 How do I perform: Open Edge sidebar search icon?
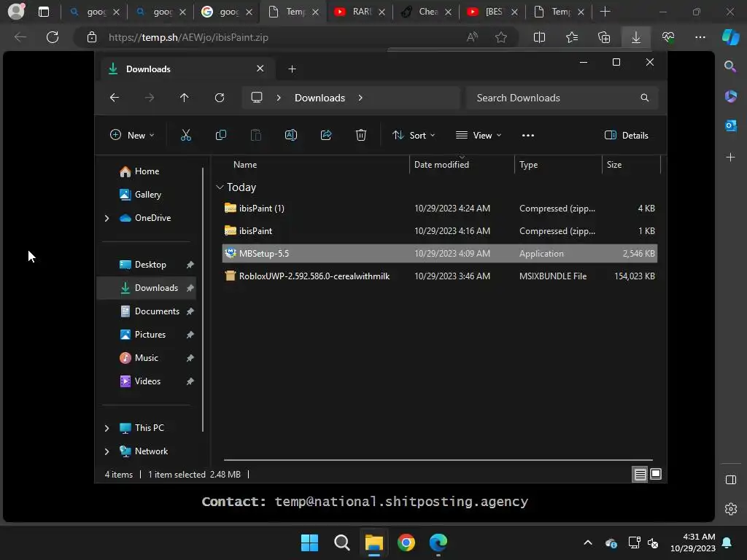point(730,66)
